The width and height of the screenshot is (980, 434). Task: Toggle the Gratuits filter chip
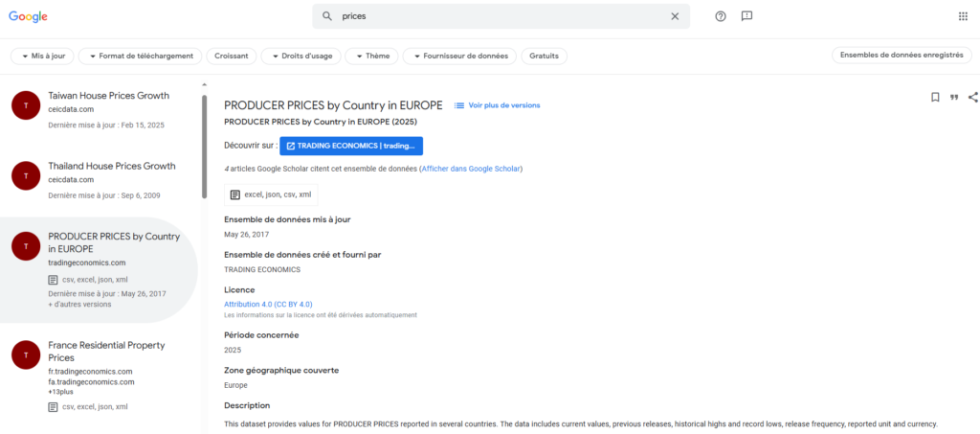tap(544, 57)
